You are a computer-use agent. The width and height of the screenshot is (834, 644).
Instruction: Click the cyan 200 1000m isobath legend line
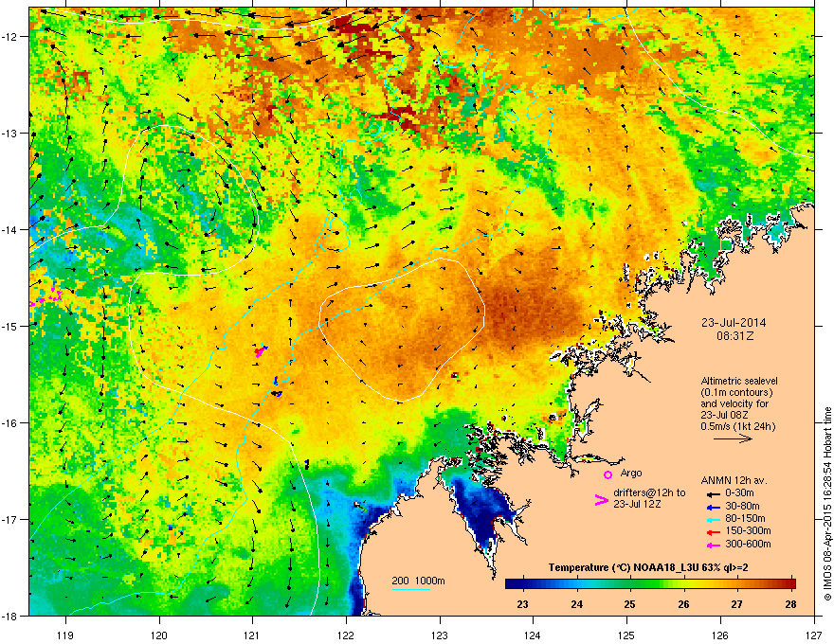click(x=410, y=589)
